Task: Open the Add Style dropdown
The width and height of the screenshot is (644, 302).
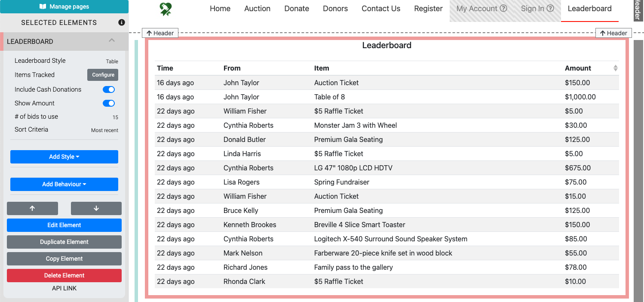Action: [64, 157]
